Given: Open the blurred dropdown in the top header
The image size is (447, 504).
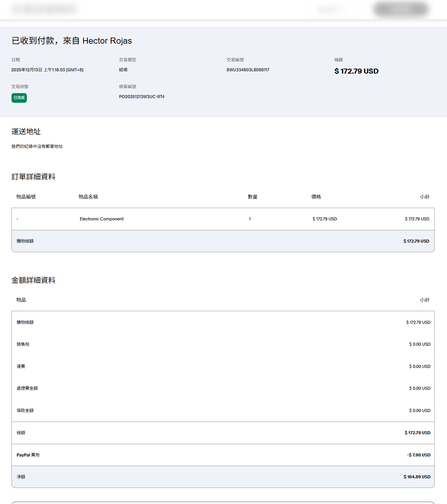Looking at the screenshot, I should pyautogui.click(x=332, y=9).
